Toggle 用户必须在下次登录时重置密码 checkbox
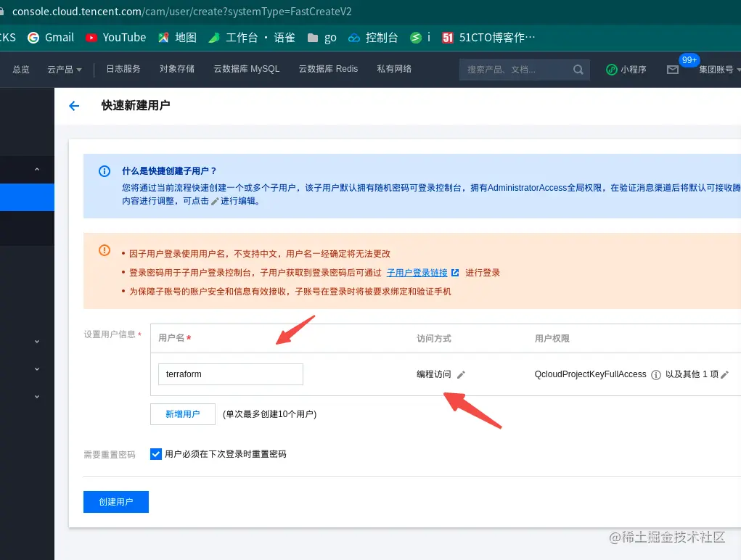This screenshot has height=560, width=741. click(x=156, y=454)
